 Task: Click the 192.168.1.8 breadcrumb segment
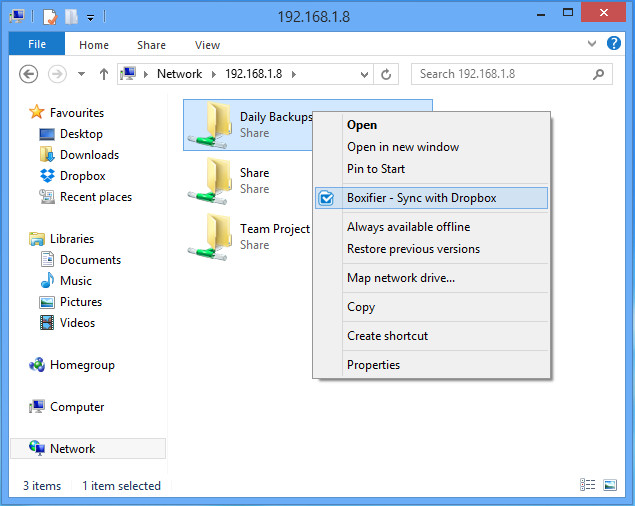254,74
